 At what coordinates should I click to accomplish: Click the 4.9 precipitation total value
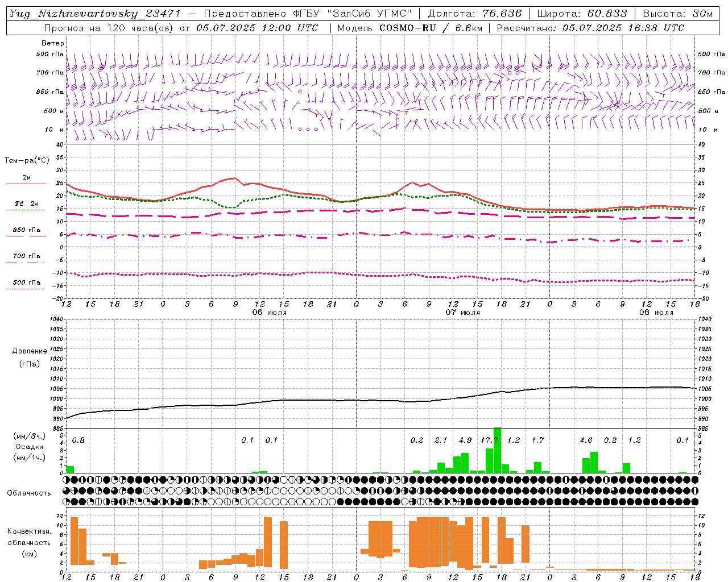coord(465,440)
